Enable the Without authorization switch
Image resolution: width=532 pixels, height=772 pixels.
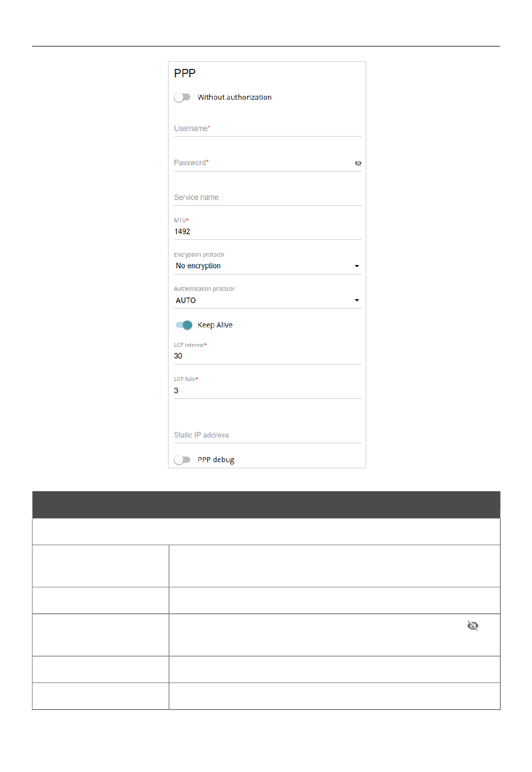182,97
